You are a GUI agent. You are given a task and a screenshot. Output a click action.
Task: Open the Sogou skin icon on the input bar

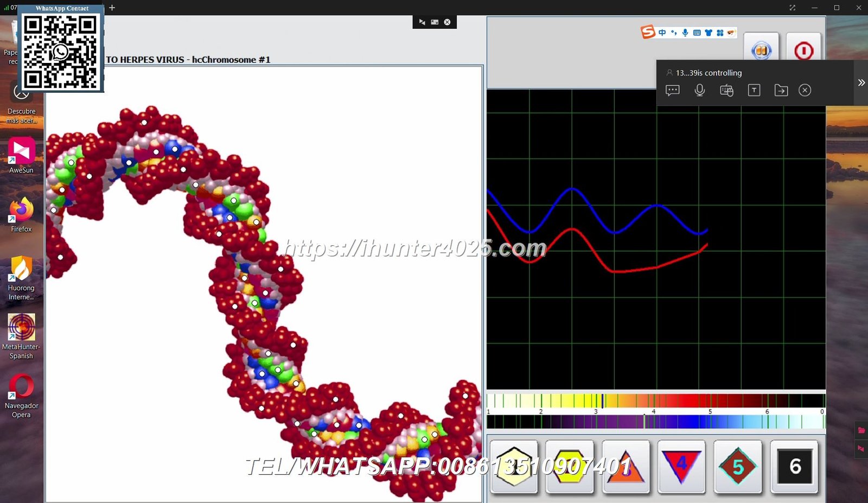(x=708, y=32)
